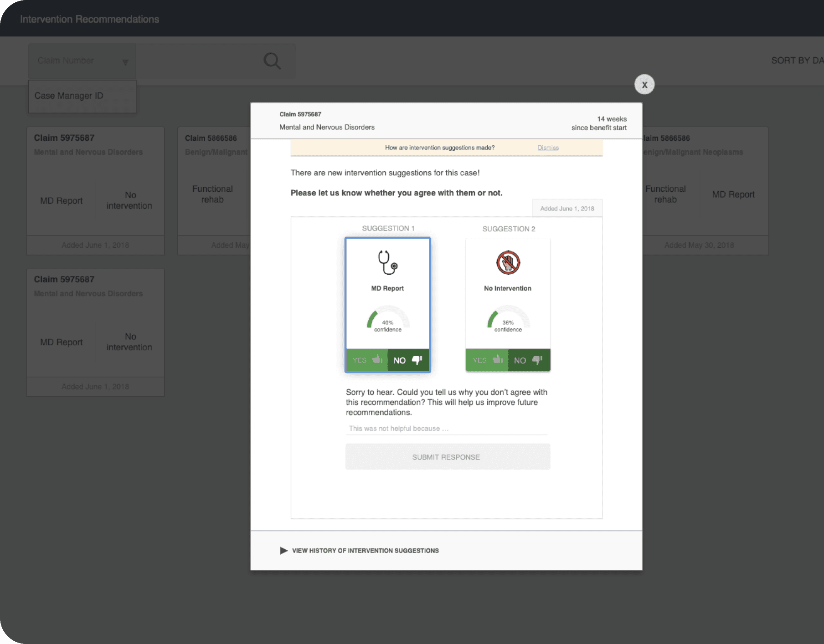The image size is (824, 644).
Task: Click the 36% confidence gauge
Action: (x=508, y=319)
